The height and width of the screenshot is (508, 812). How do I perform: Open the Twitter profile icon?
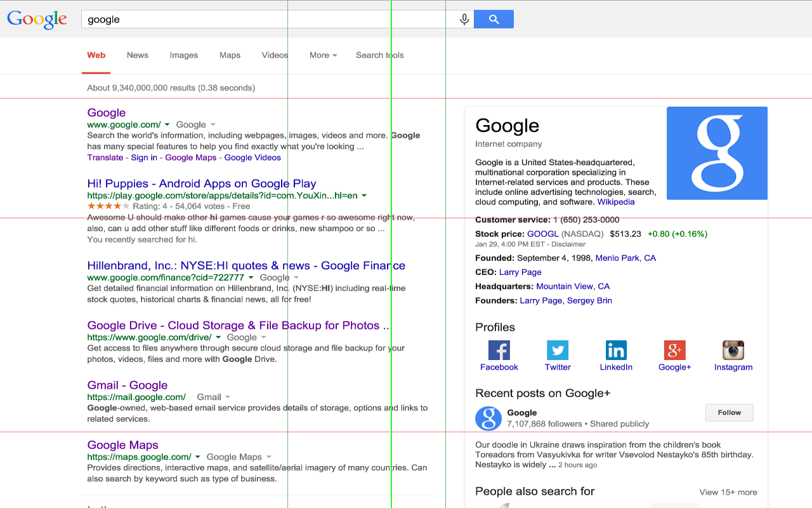[x=557, y=350]
